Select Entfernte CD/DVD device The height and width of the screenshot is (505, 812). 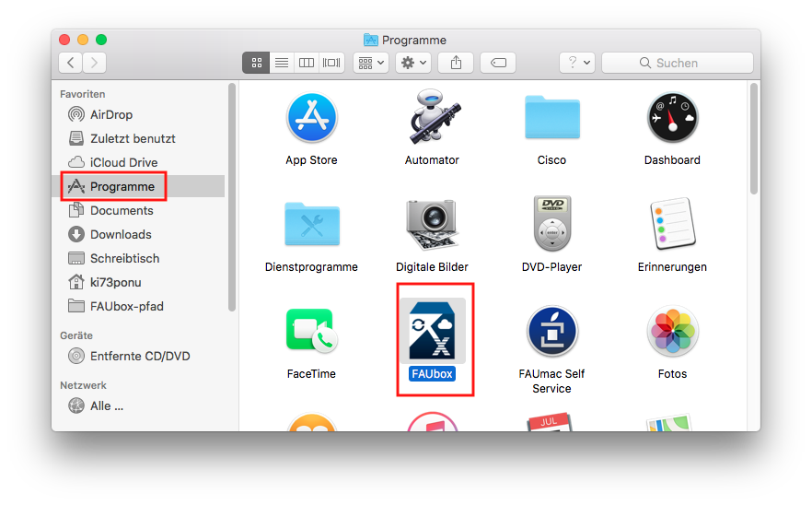click(138, 357)
